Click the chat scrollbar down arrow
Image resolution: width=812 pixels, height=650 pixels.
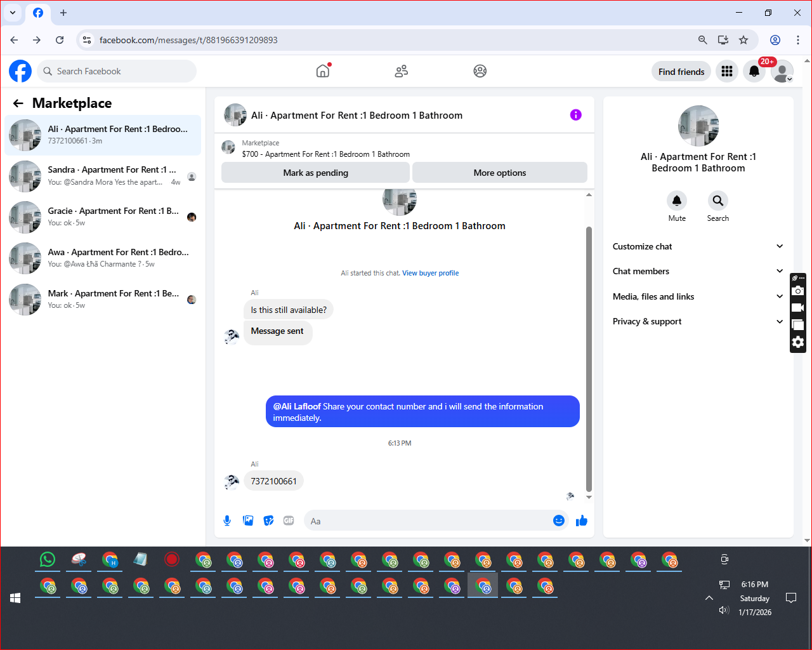(589, 497)
